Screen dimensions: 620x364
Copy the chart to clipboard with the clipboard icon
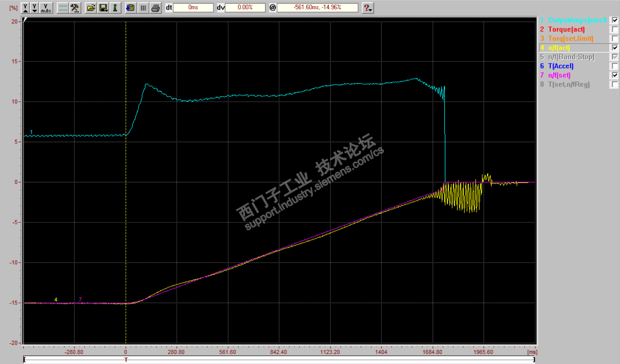pos(130,8)
